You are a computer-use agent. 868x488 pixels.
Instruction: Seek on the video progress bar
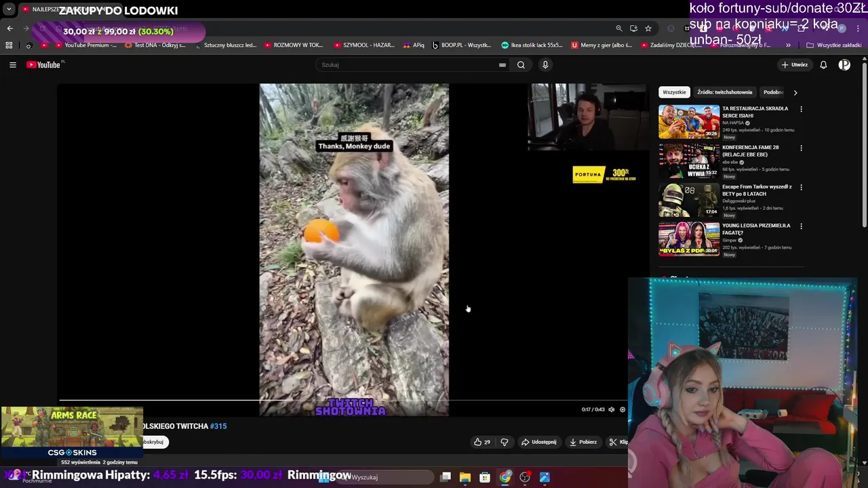[x=342, y=400]
